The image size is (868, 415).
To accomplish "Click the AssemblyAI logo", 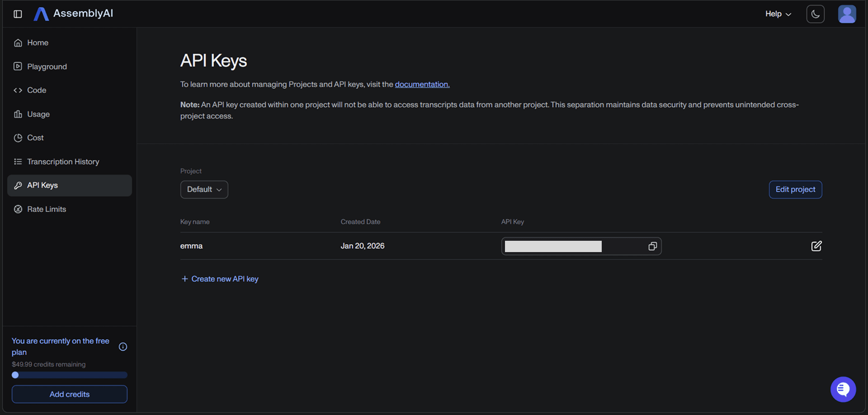I will click(73, 13).
